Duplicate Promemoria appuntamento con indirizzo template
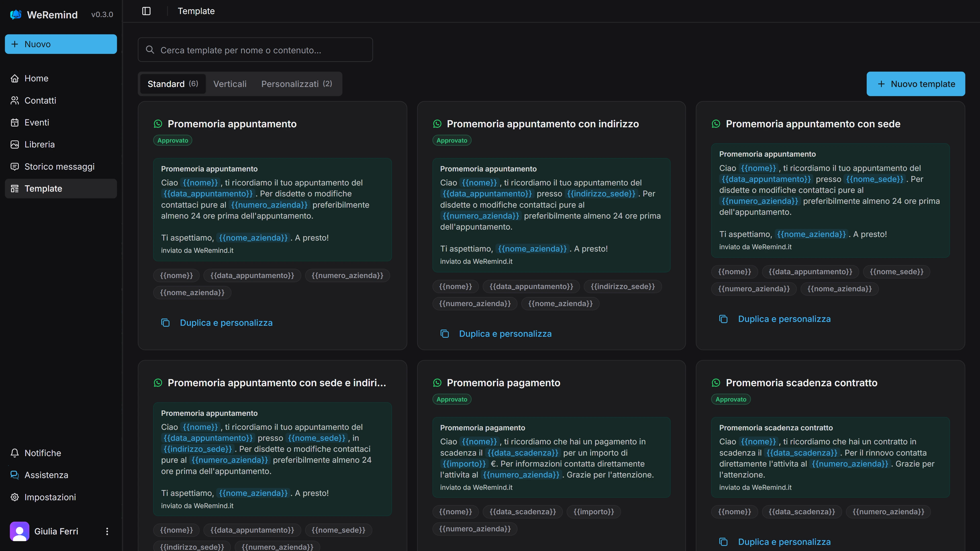980x551 pixels. [x=496, y=334]
